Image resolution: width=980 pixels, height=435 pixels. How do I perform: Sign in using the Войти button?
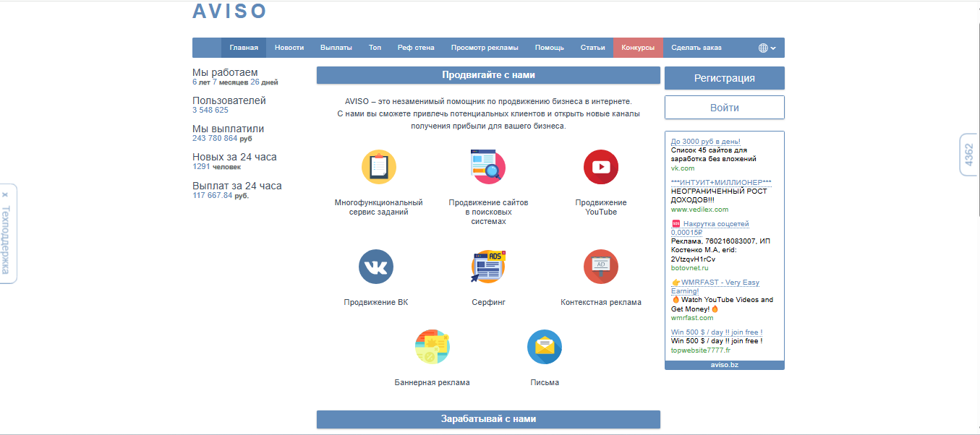pyautogui.click(x=725, y=108)
